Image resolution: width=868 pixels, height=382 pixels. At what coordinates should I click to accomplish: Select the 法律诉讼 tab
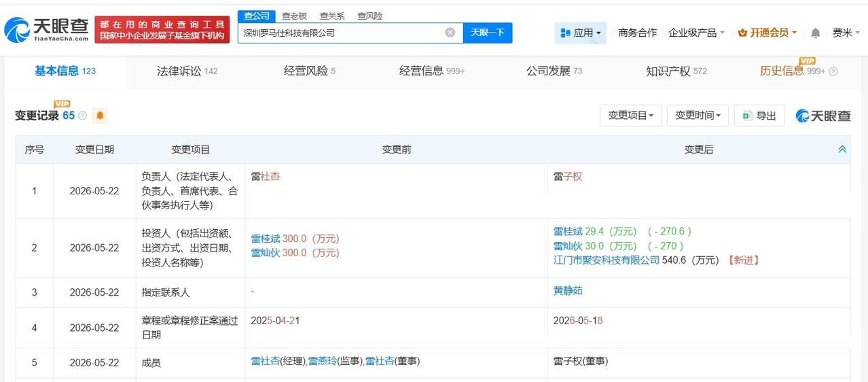(x=187, y=71)
